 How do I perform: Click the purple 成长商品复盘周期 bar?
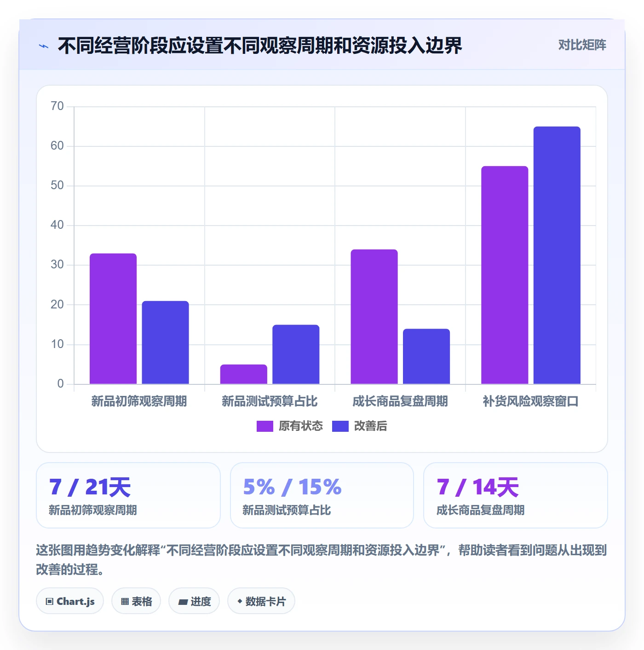(x=374, y=317)
